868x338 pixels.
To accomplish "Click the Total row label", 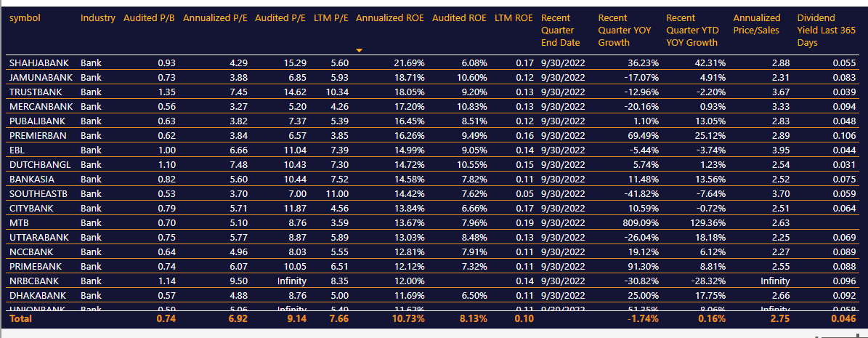I will click(x=21, y=318).
